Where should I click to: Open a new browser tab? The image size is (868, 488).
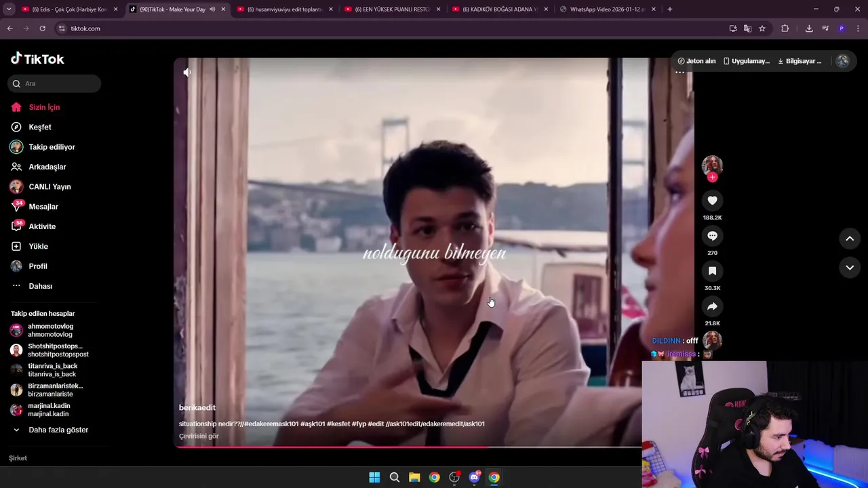tap(669, 9)
